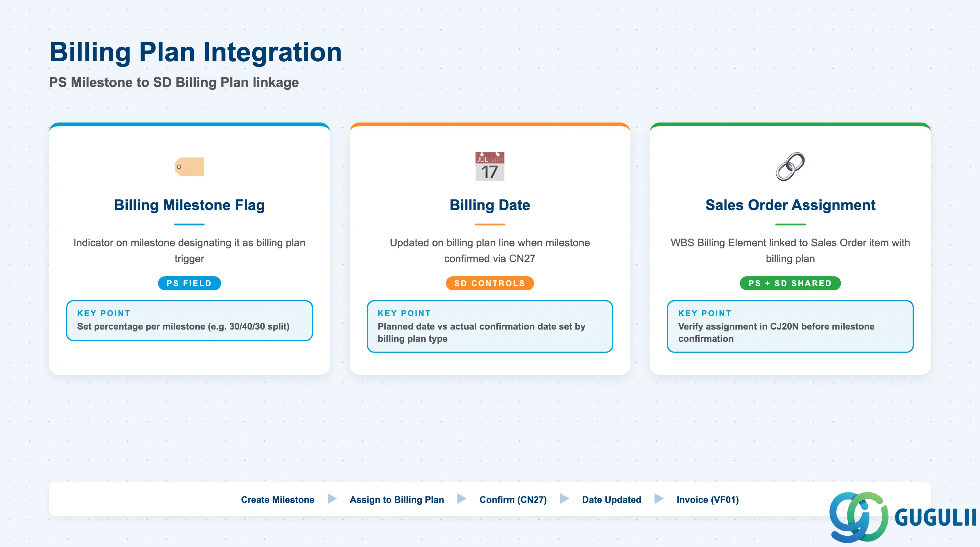Select the PS FIELD badge

pos(189,283)
